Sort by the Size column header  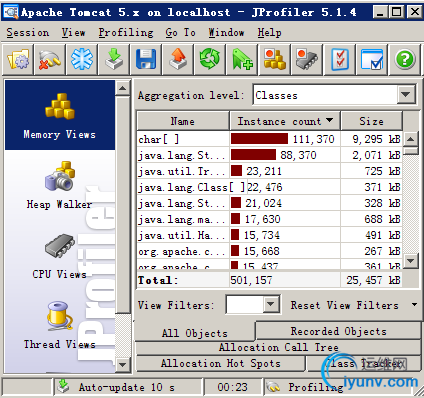(x=371, y=121)
